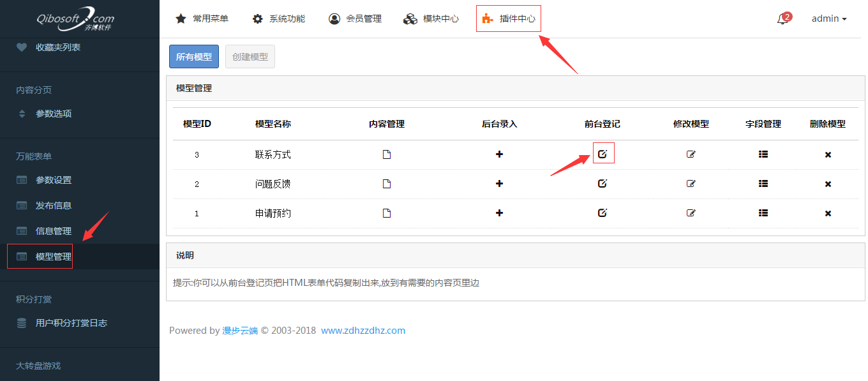868x381 pixels.
Task: Open front-end registration icon for 联系方式
Action: coord(602,154)
